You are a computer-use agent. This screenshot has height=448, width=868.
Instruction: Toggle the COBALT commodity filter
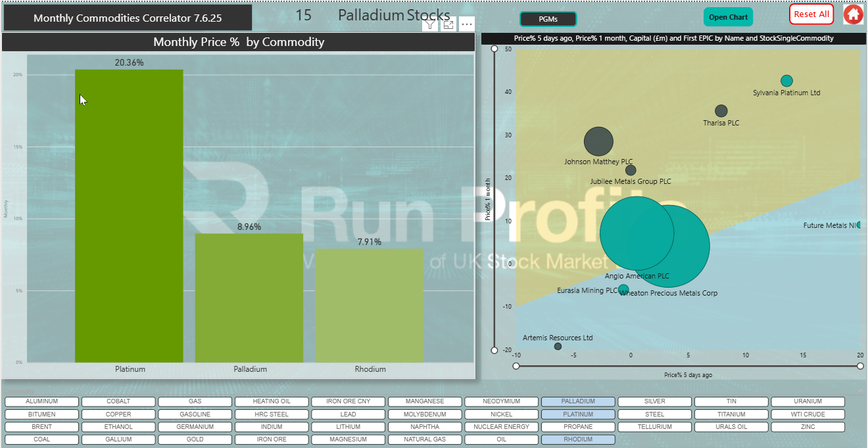pyautogui.click(x=118, y=401)
